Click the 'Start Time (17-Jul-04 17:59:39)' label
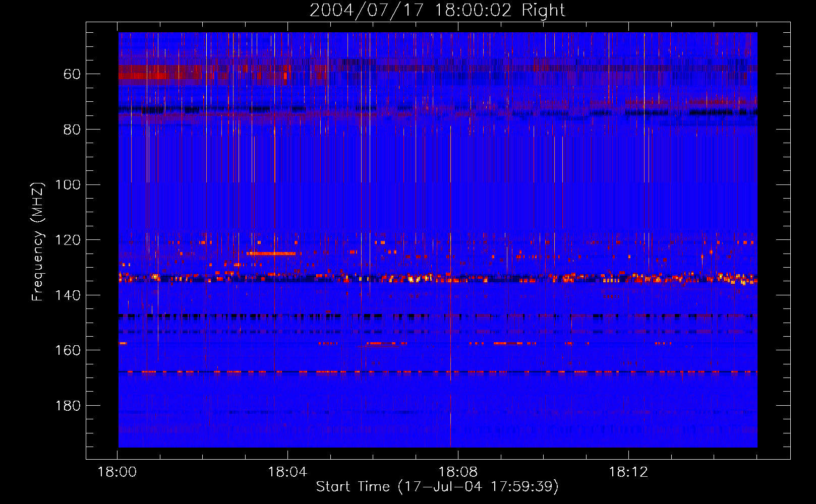Screen dimensions: 816x504 click(437, 487)
